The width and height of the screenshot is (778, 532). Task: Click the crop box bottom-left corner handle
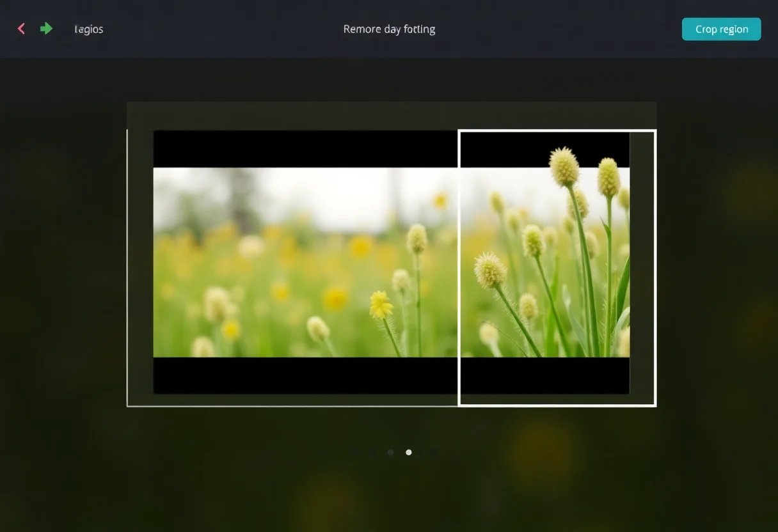(459, 405)
